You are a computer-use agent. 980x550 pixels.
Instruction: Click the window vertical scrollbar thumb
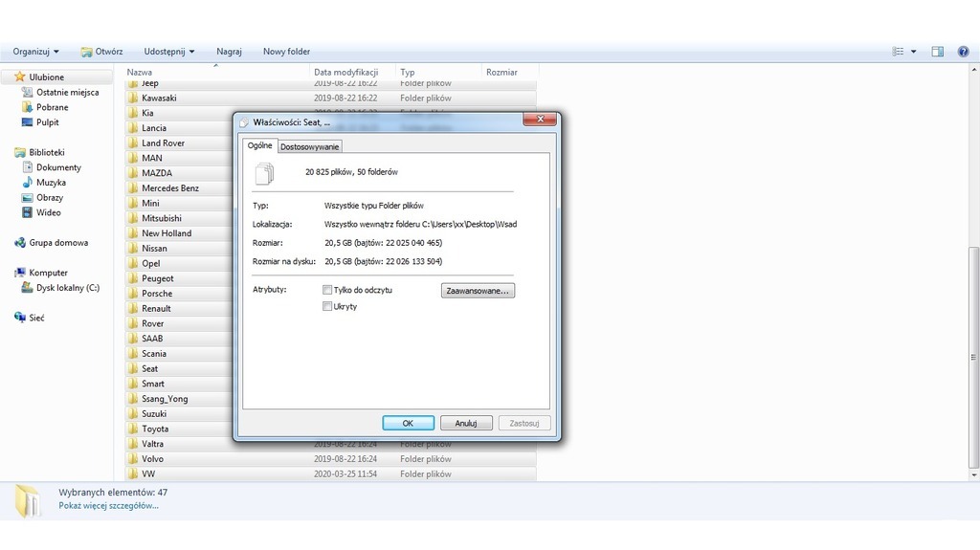point(973,357)
